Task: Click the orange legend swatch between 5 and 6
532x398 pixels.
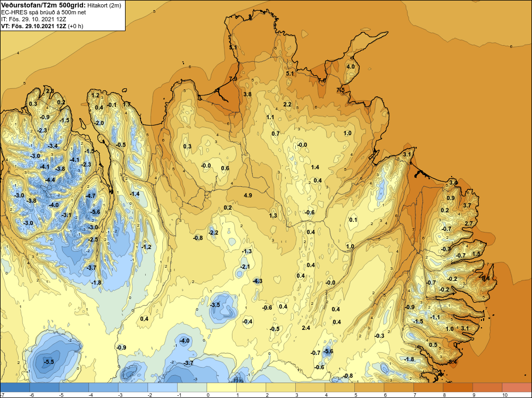Action: point(369,387)
